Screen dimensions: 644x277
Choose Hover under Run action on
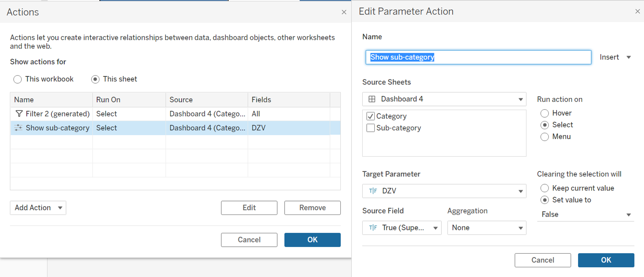(545, 113)
